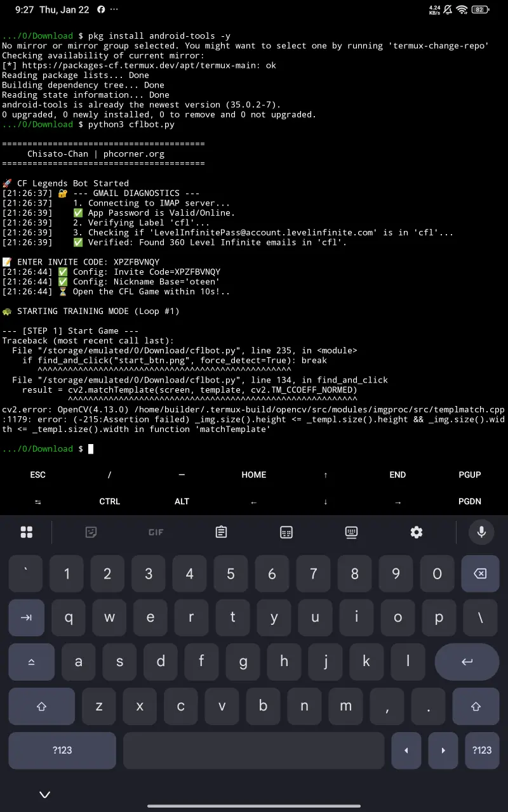Tap the up arrow extra key
Viewport: 508px width, 812px height.
coord(326,475)
